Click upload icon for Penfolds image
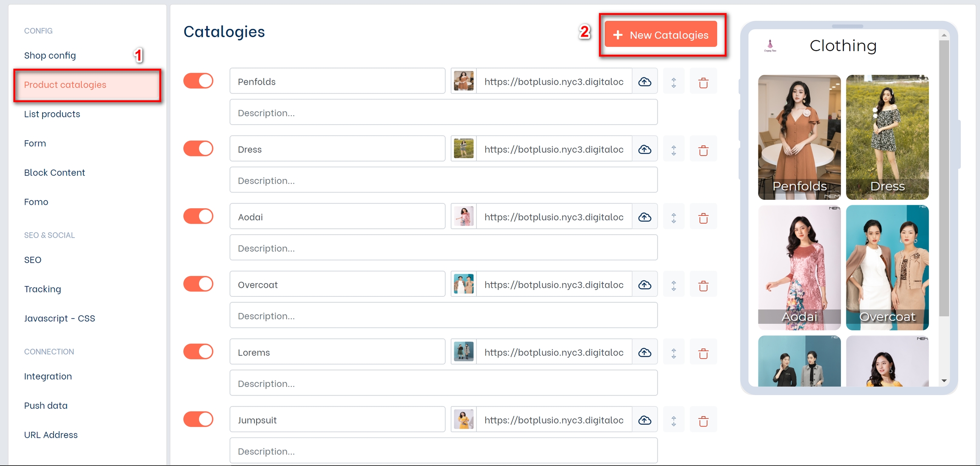The height and width of the screenshot is (466, 980). pos(644,82)
